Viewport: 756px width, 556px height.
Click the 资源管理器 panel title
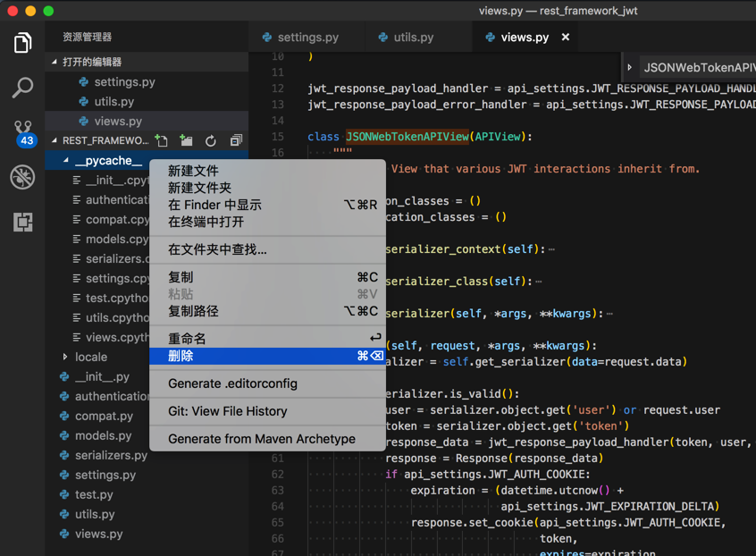click(88, 38)
